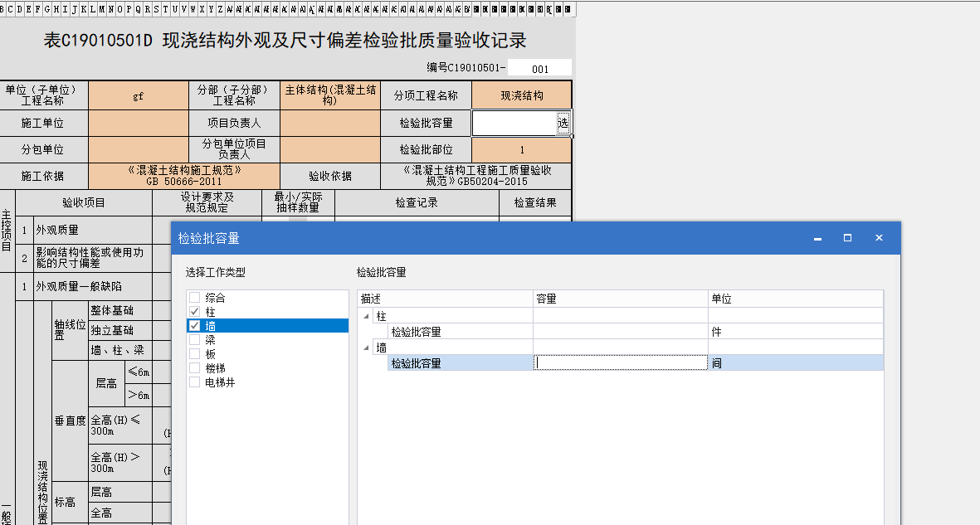Click the 单位 column header
Screen dimensions: 980x525
(x=795, y=299)
